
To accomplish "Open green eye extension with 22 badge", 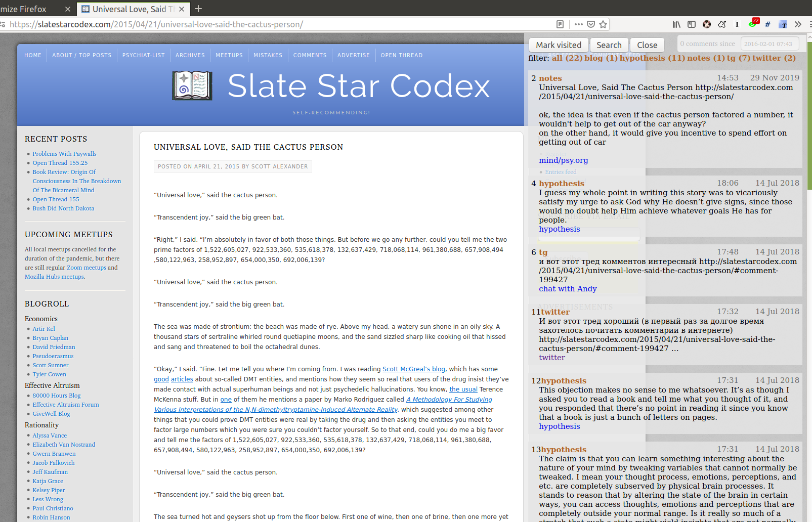I will coord(753,24).
